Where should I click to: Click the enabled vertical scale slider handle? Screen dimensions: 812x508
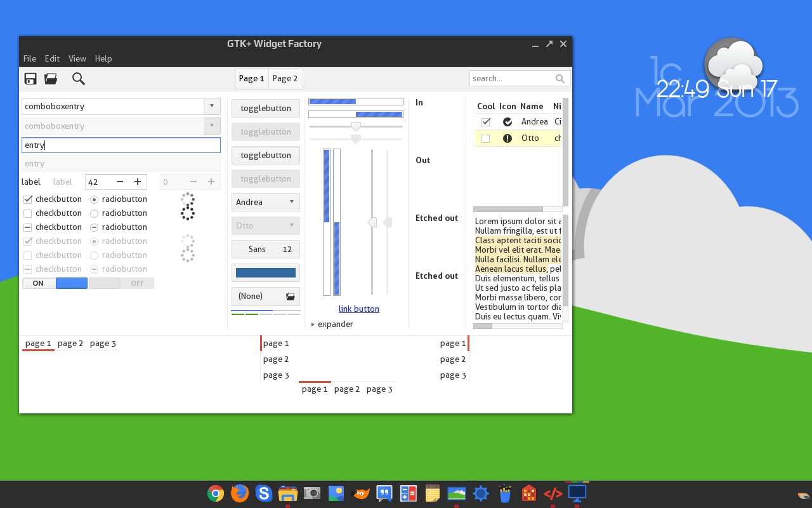pos(372,222)
